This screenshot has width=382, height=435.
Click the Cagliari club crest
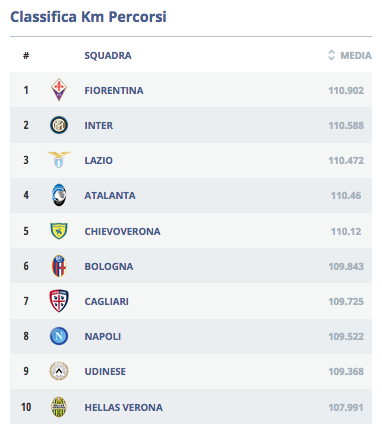click(59, 301)
